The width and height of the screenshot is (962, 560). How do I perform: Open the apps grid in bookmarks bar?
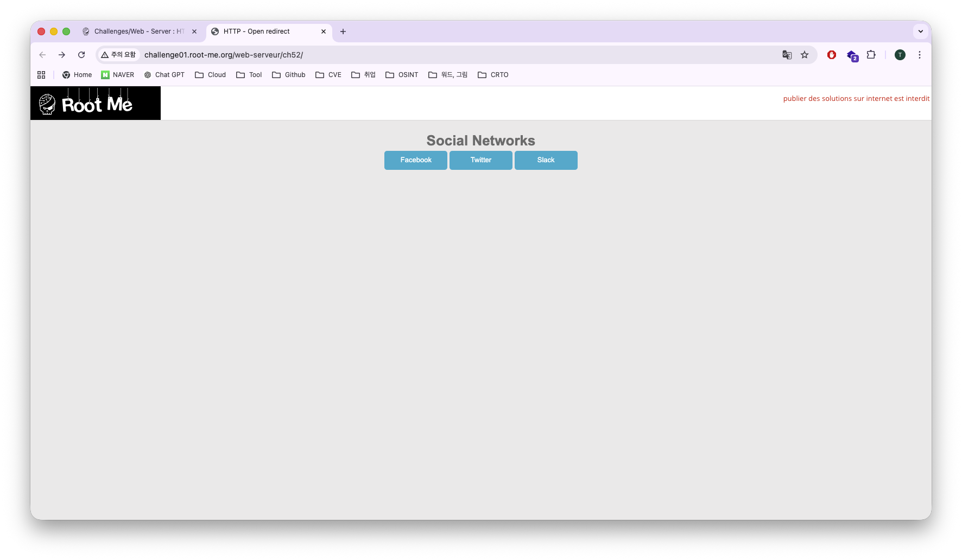pyautogui.click(x=41, y=75)
